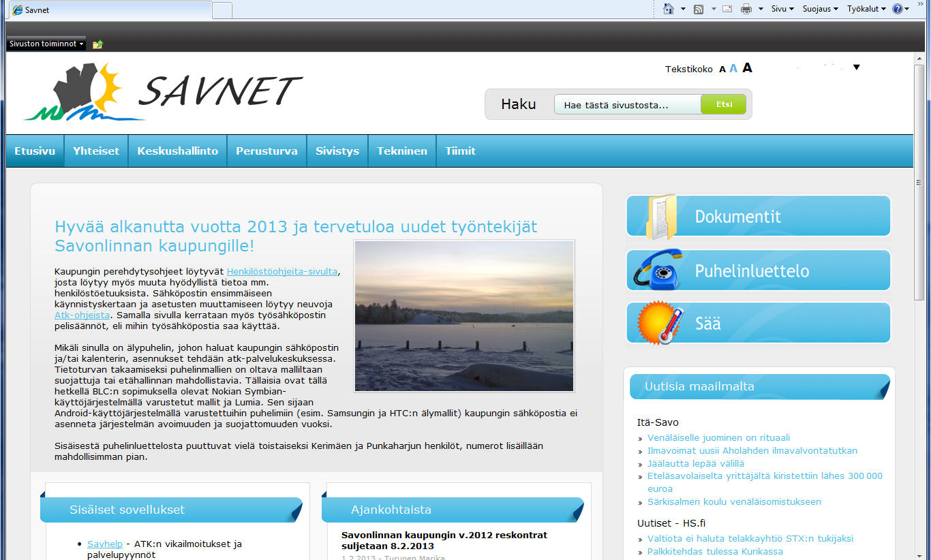Open article Savonlinnan kaupungin v.2012 reskontrat suljetaan
Viewport: 931px width, 560px height.
tap(444, 540)
